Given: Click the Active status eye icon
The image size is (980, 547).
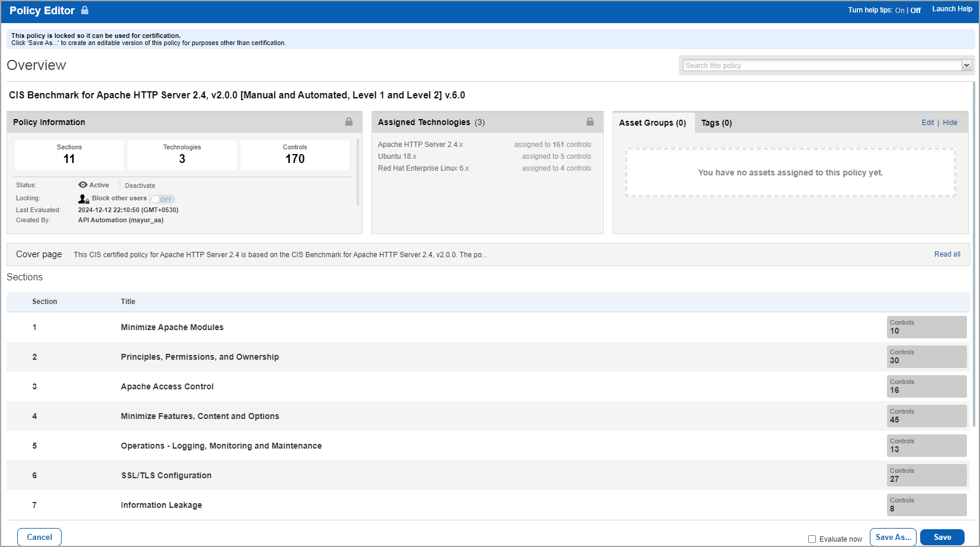Looking at the screenshot, I should click(x=83, y=185).
